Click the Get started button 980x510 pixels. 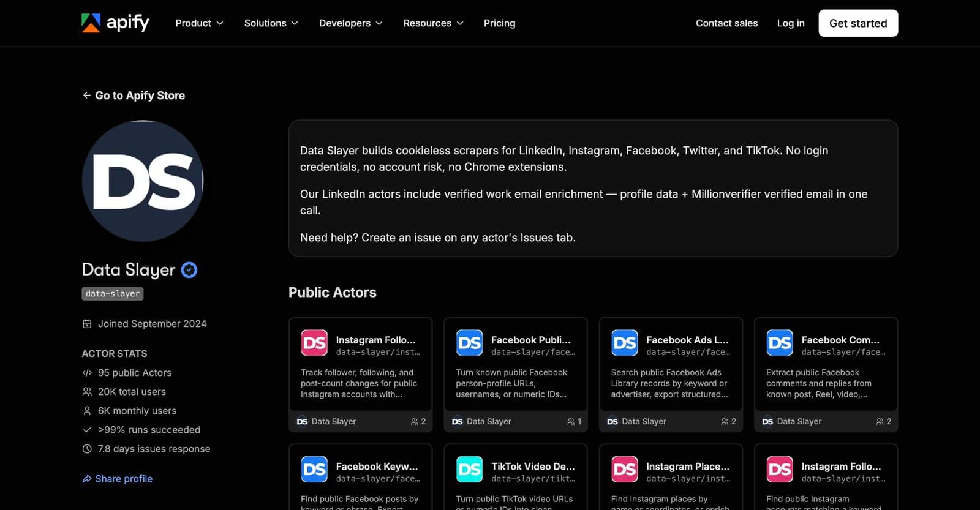pos(858,23)
